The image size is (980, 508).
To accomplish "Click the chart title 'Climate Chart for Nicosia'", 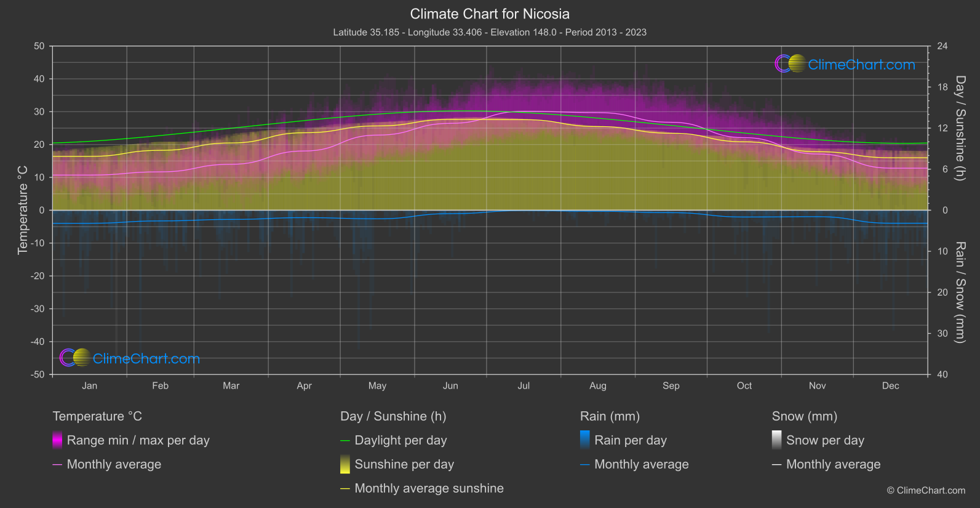I will tap(490, 14).
